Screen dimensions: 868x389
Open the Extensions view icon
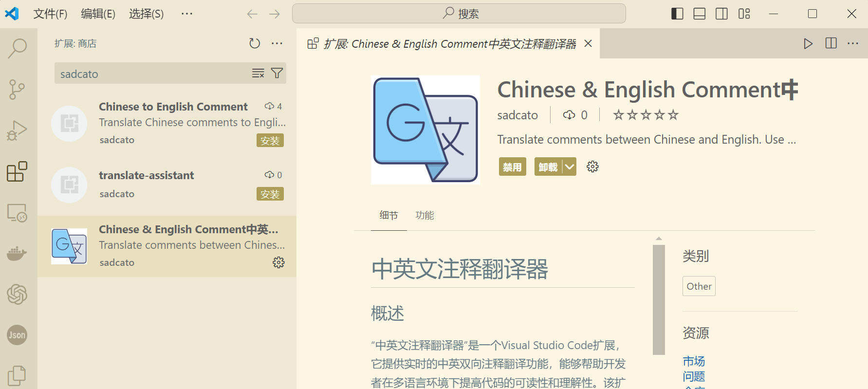point(18,171)
